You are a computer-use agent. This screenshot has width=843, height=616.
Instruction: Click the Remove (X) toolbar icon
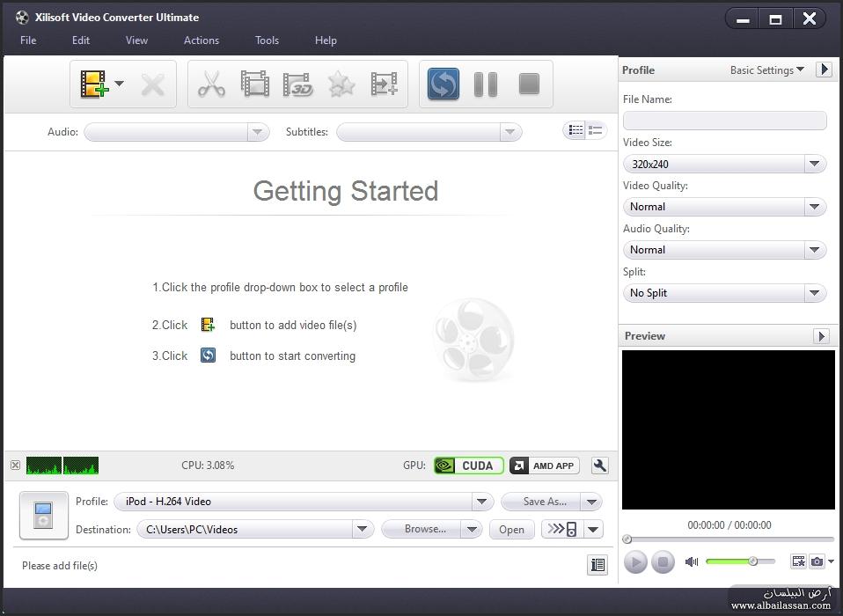(x=153, y=85)
